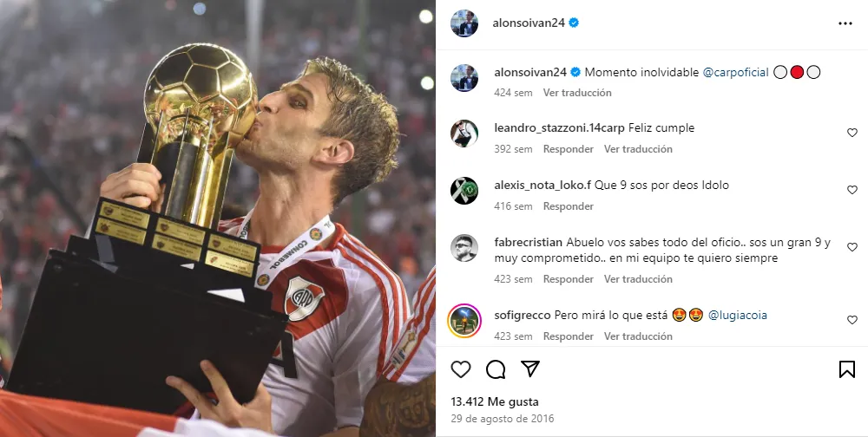Screen dimensions: 868x437
Task: Open sofigrecco story avatar ring
Action: tap(464, 320)
